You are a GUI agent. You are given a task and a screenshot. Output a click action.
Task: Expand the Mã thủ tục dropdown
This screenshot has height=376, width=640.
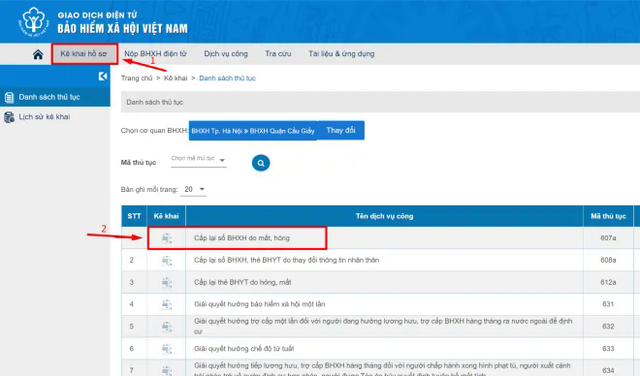pos(198,159)
